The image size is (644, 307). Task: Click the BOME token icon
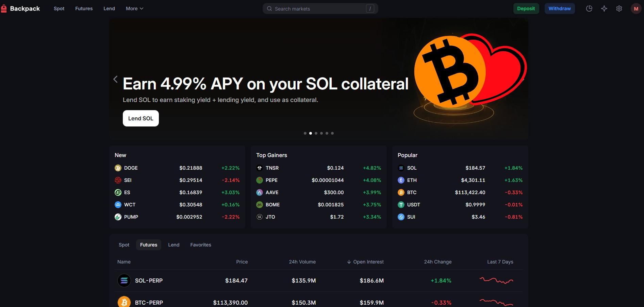coord(260,205)
